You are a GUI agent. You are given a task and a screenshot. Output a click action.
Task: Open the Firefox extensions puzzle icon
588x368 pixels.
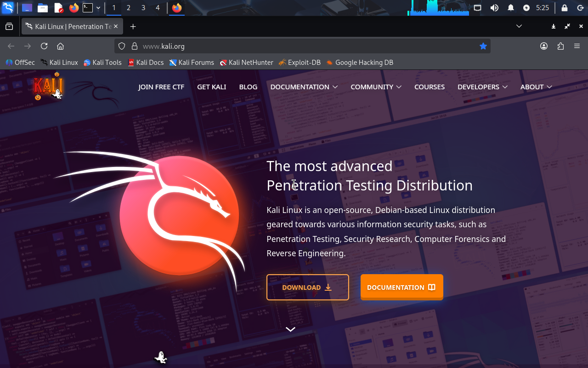[x=560, y=46]
